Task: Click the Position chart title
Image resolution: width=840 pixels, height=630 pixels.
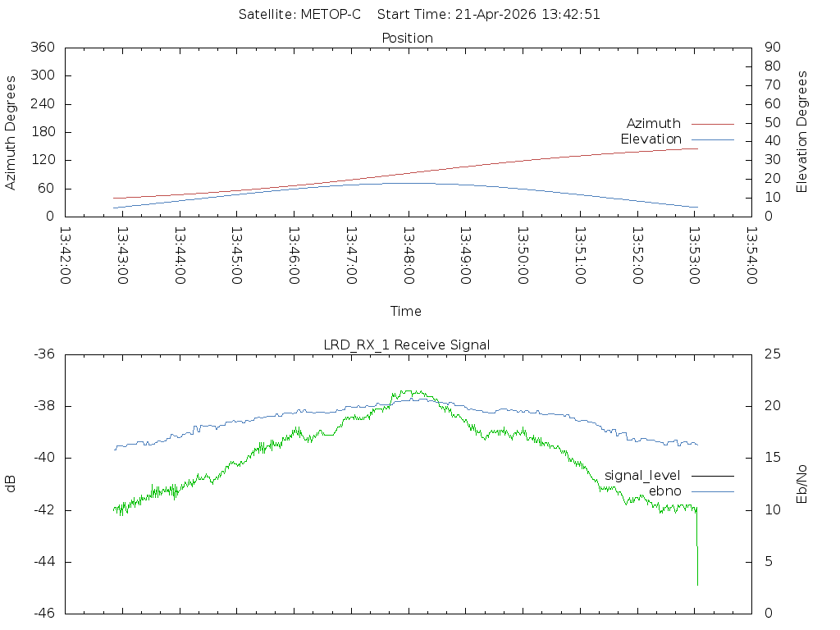Action: coord(407,38)
